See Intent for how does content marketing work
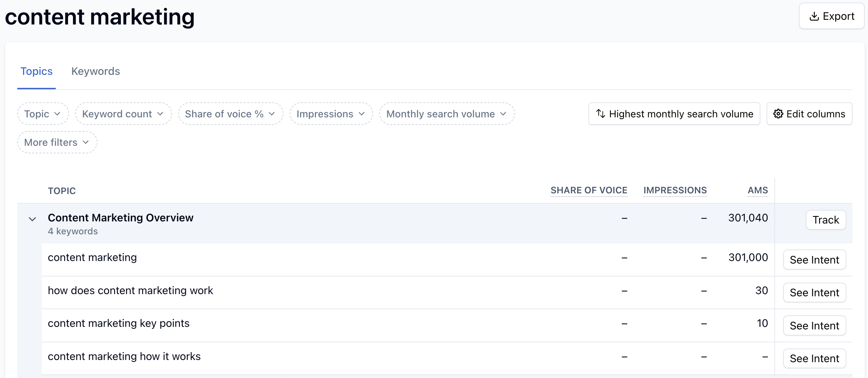This screenshot has height=378, width=868. click(x=814, y=292)
